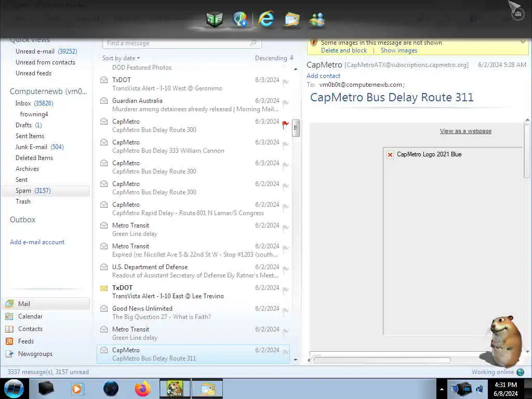This screenshot has height=399, width=532.
Task: Select Unread from contacts quick view
Action: 45,62
